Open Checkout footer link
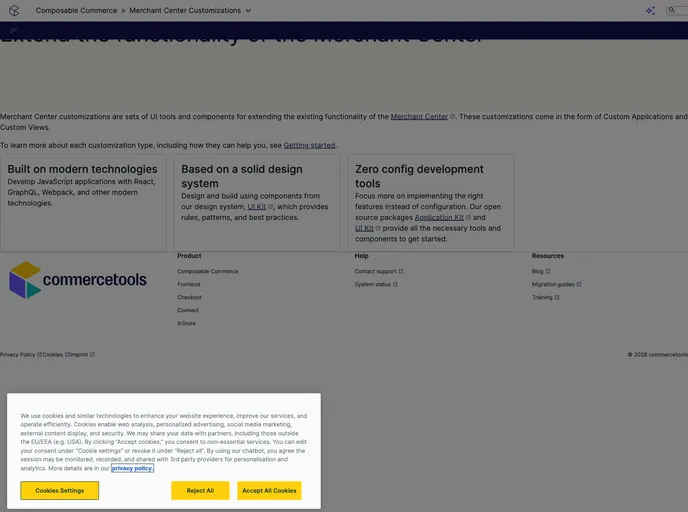The width and height of the screenshot is (688, 512). pyautogui.click(x=189, y=297)
